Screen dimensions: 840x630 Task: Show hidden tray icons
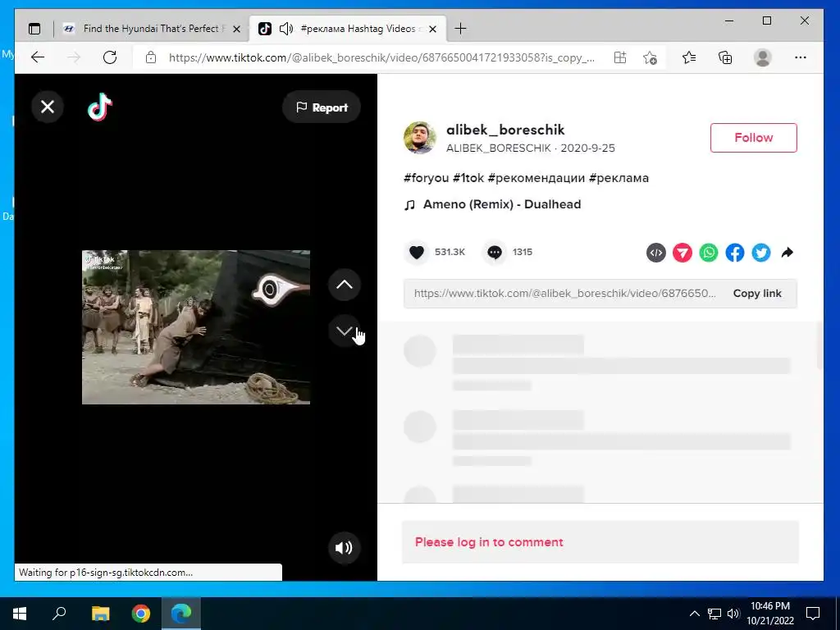coord(694,614)
